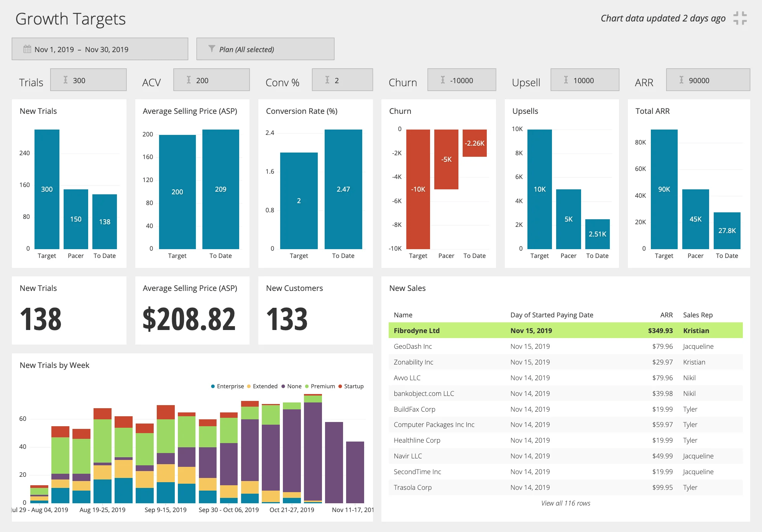Open the Nov 1–Nov 30, 2019 date range picker

[100, 49]
